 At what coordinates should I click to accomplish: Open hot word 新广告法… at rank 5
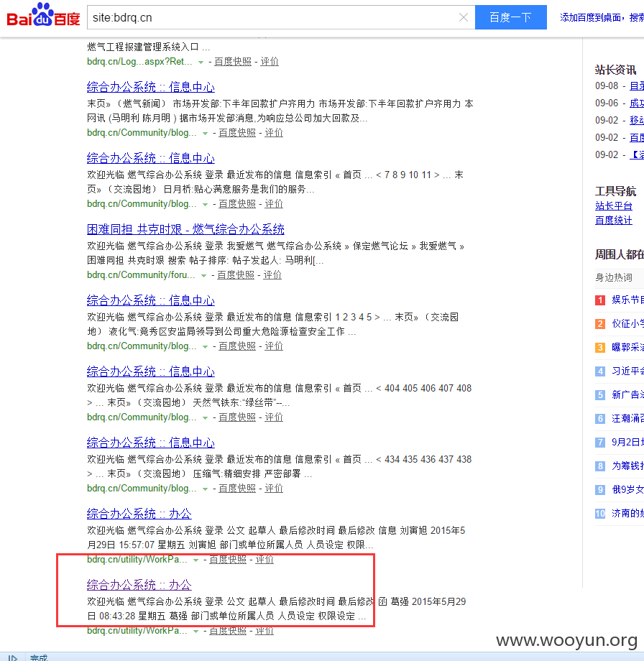(628, 395)
